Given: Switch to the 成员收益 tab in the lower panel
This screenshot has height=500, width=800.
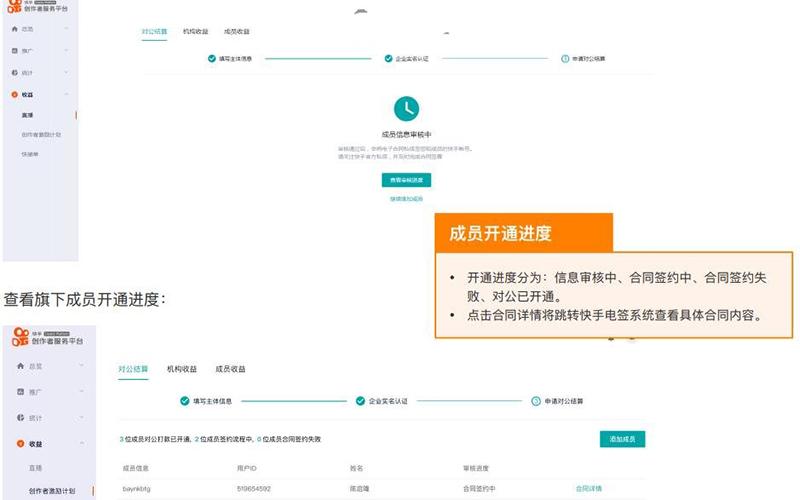Looking at the screenshot, I should click(230, 369).
